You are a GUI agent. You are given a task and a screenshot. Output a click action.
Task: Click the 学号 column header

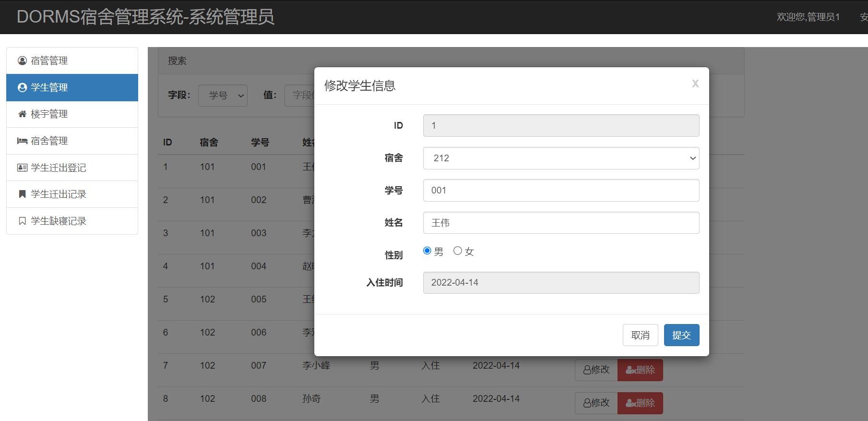(x=260, y=142)
